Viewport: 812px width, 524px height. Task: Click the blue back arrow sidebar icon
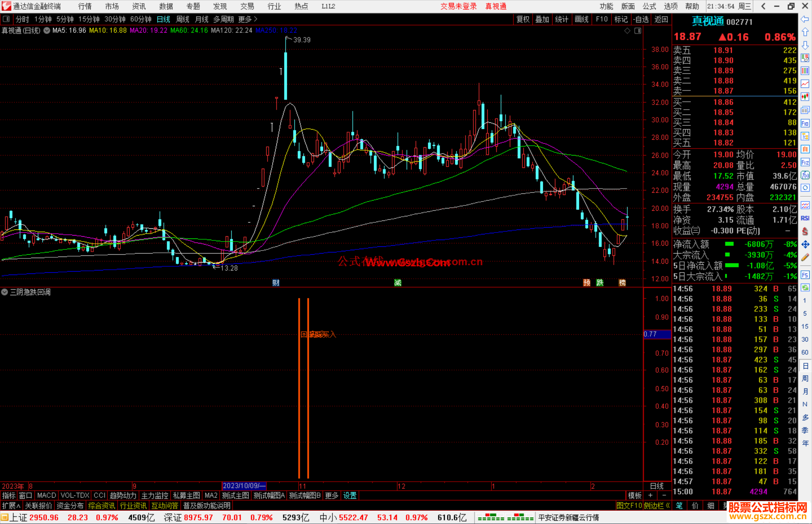tap(805, 19)
